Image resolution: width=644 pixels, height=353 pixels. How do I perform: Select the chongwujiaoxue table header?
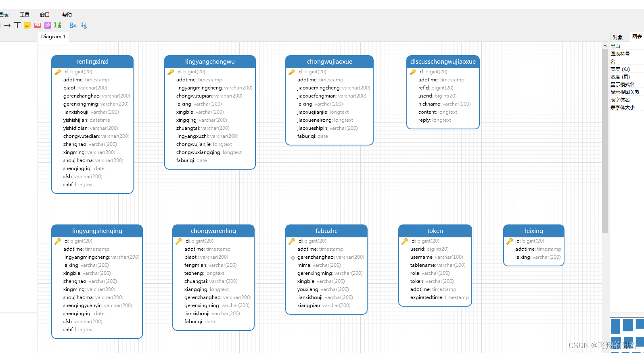329,62
